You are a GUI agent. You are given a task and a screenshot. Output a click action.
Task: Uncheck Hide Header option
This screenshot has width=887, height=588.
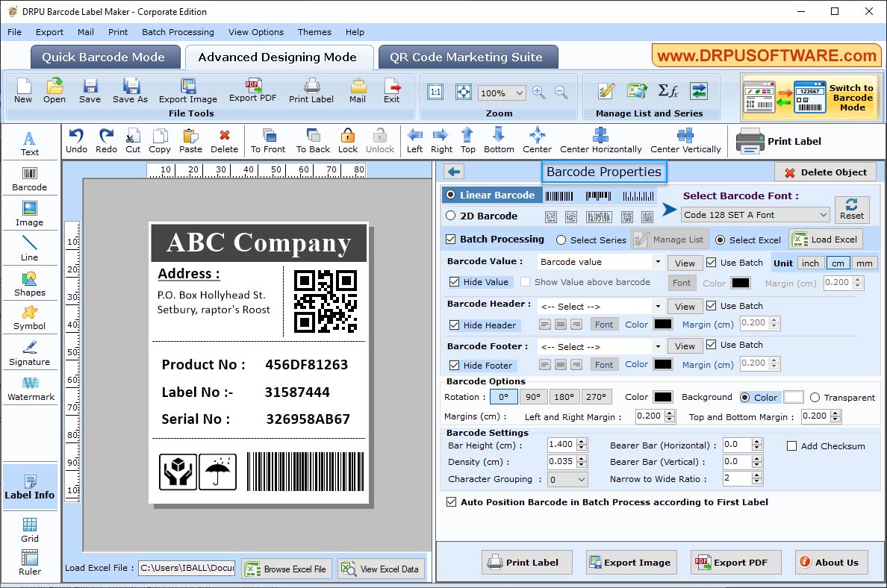pyautogui.click(x=456, y=325)
